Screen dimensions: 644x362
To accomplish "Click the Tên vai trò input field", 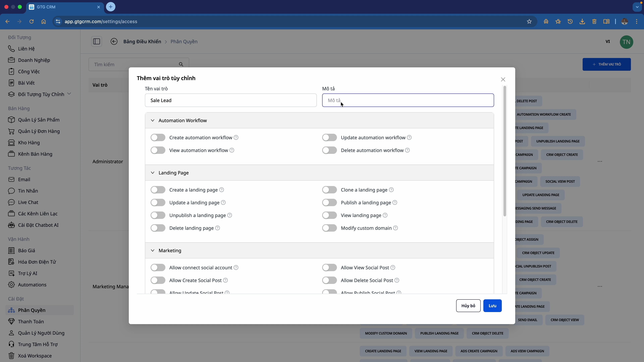I will 230,100.
